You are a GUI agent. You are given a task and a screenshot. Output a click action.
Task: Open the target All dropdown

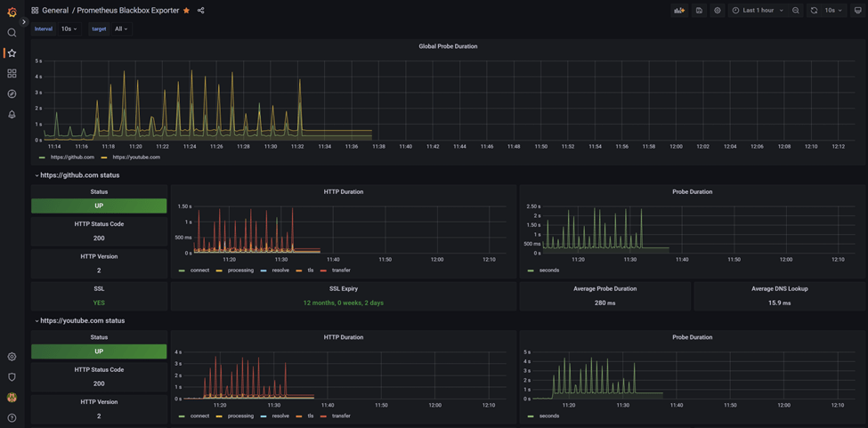(x=121, y=28)
